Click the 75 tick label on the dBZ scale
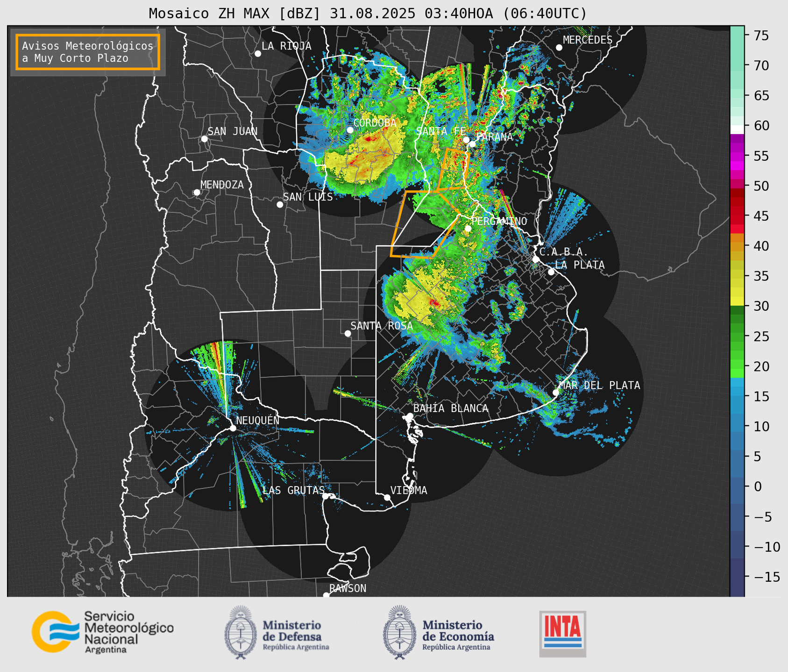Image resolution: width=788 pixels, height=672 pixels. tap(761, 36)
